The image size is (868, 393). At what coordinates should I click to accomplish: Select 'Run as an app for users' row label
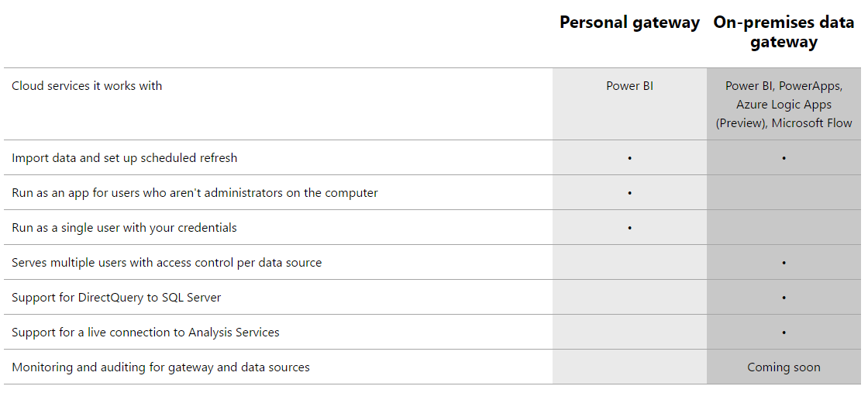pyautogui.click(x=195, y=193)
